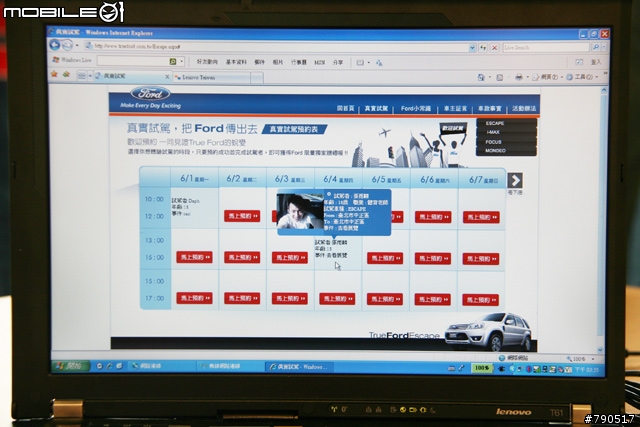Book 6/3 13:00-15:00 slot 馬上預約
Screen dimensions: 640x427
290,258
